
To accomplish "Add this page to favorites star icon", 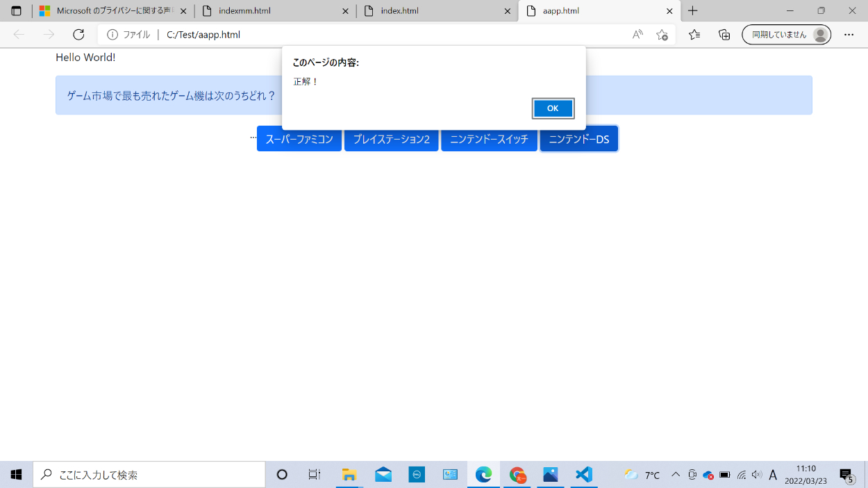I will pos(662,35).
